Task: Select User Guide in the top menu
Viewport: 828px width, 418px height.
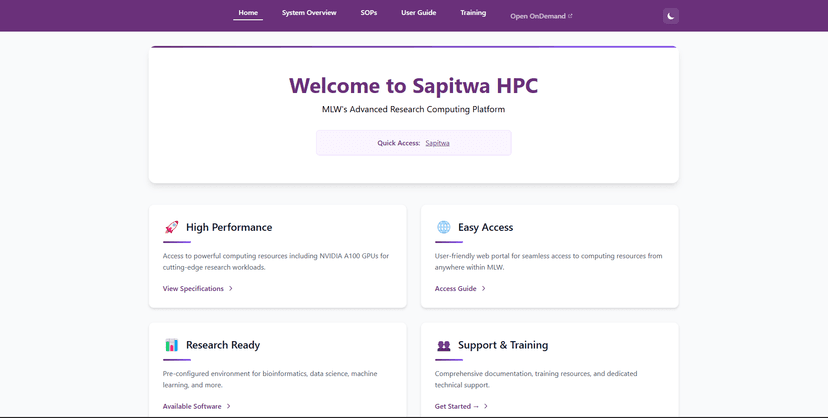Action: click(418, 13)
